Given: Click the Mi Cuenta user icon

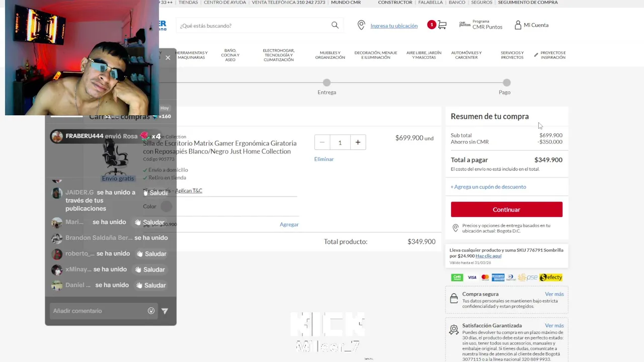Looking at the screenshot, I should point(518,25).
